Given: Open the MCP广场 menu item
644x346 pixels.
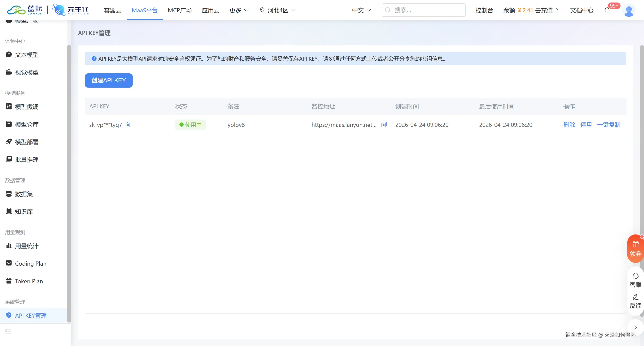Looking at the screenshot, I should tap(179, 10).
